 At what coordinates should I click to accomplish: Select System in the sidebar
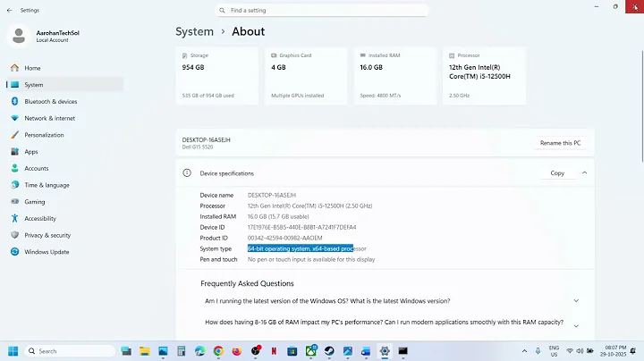65,85
